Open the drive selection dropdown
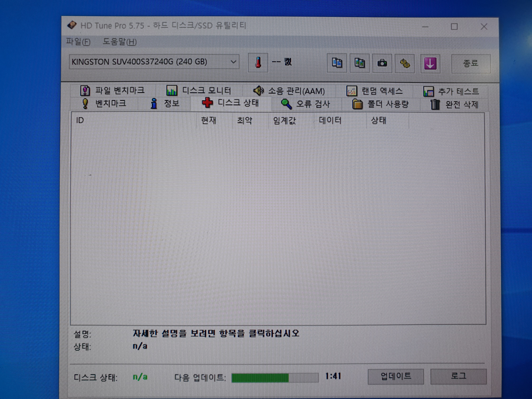The image size is (532, 399). 154,62
